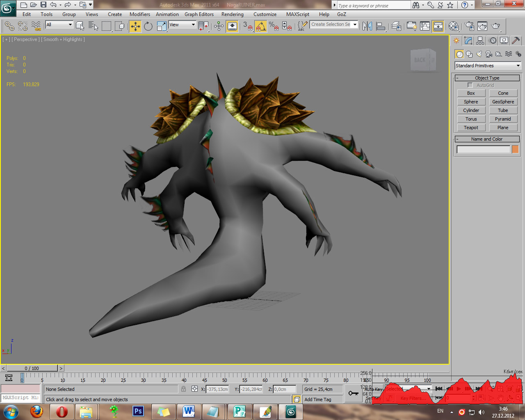The image size is (525, 420).
Task: Open the Curve Editor from toolbar
Action: click(x=425, y=27)
